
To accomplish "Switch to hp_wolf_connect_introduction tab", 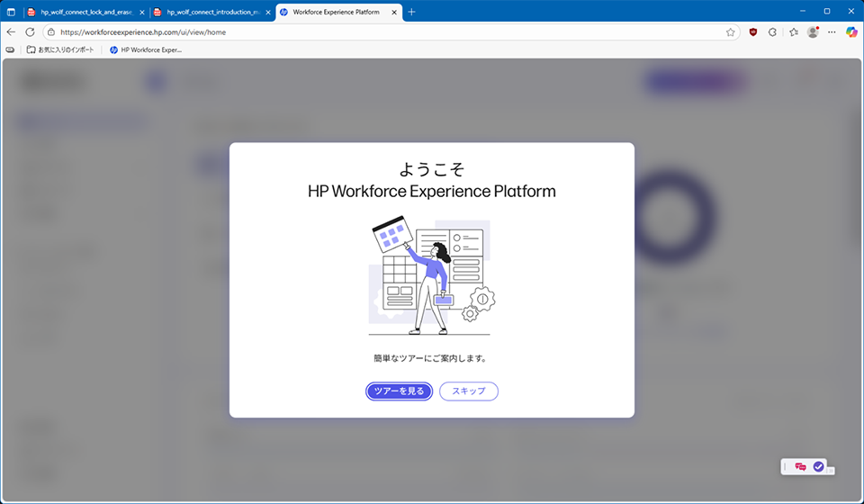I will [x=213, y=12].
